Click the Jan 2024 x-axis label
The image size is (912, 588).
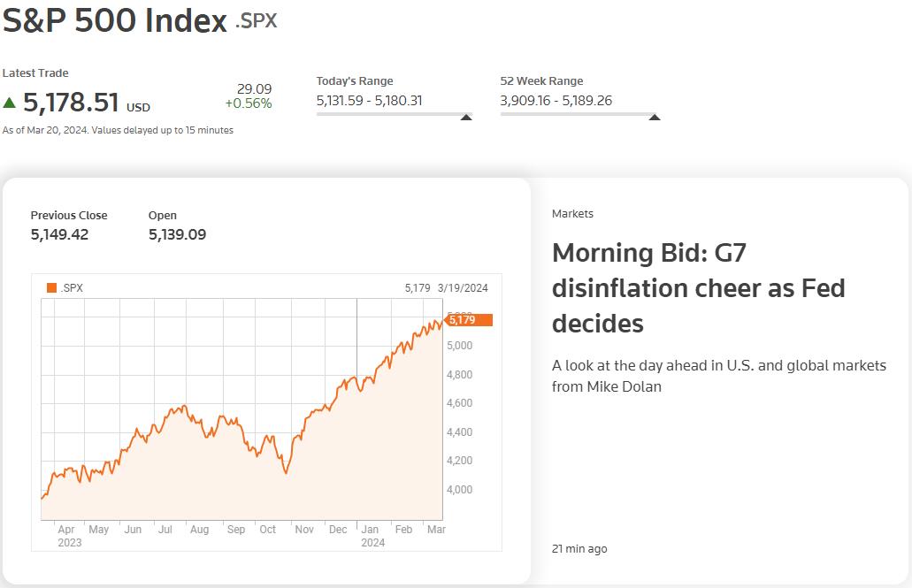[372, 536]
